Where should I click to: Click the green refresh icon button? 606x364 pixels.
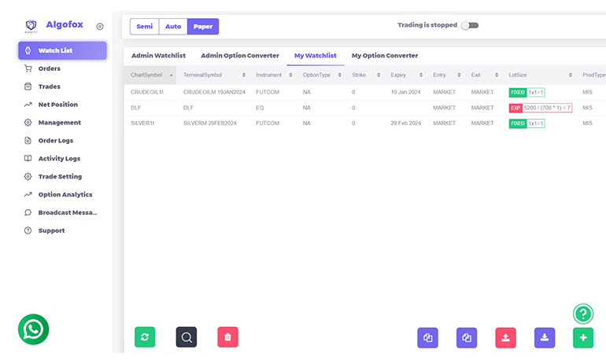[145, 337]
